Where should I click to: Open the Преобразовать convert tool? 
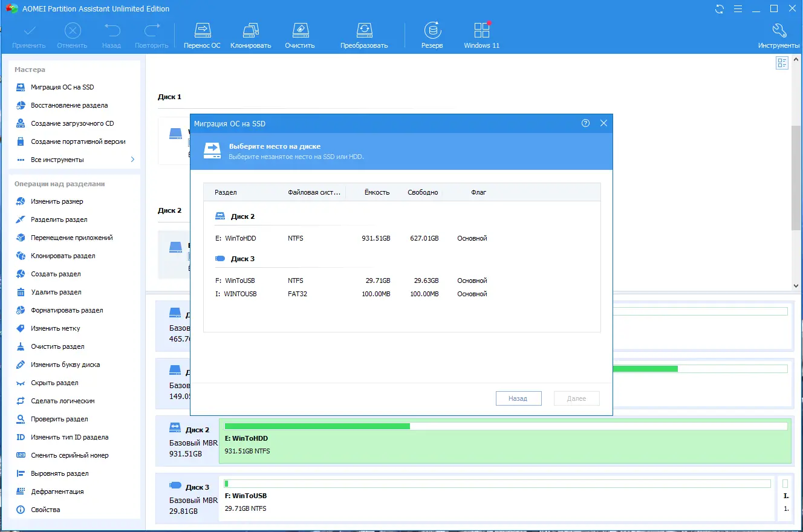[364, 36]
